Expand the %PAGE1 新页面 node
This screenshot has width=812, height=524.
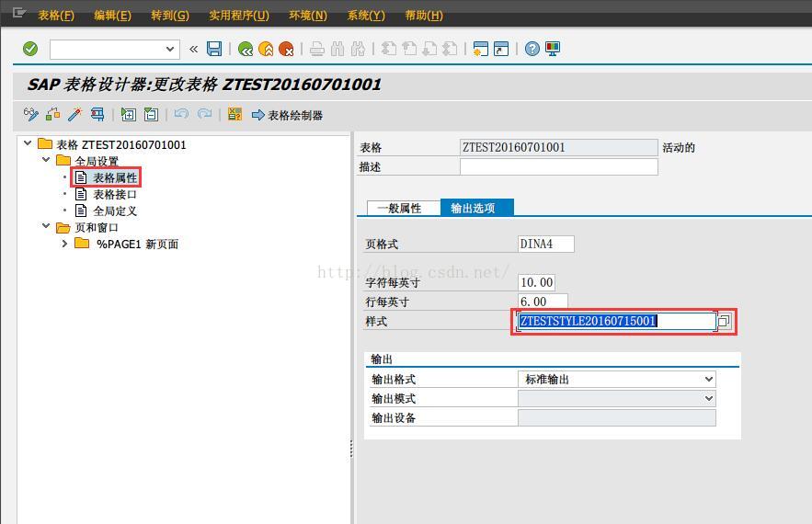click(x=64, y=244)
